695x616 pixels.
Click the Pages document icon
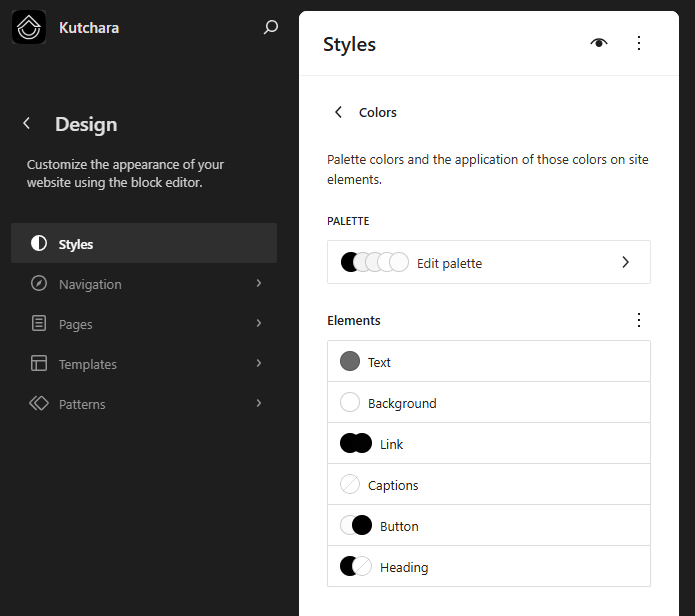(39, 323)
